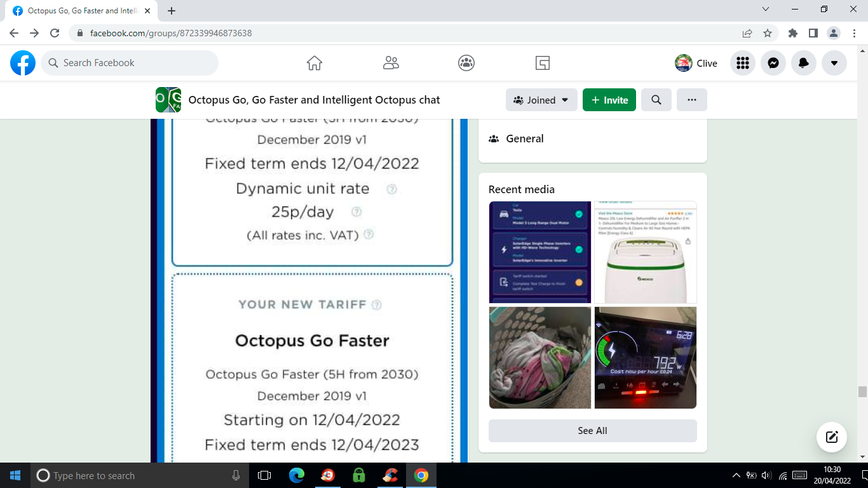Open Chrome from the taskbar
Viewport: 868px width, 488px height.
pos(421,475)
